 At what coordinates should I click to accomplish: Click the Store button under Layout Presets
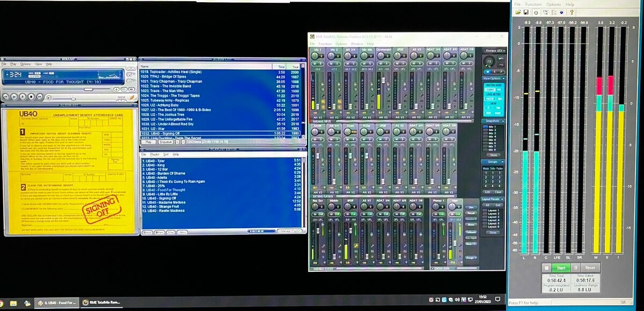(494, 233)
